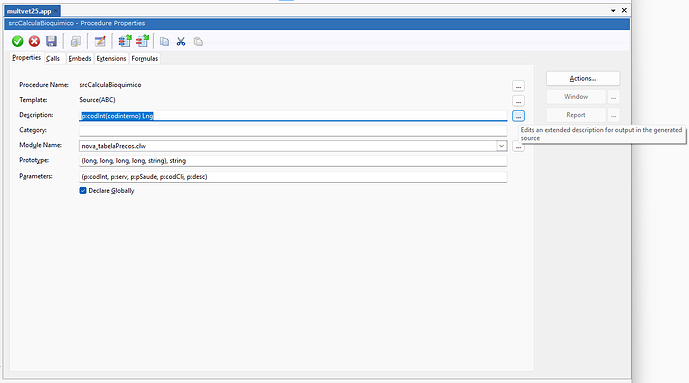Open the Extensions tab

tap(111, 58)
